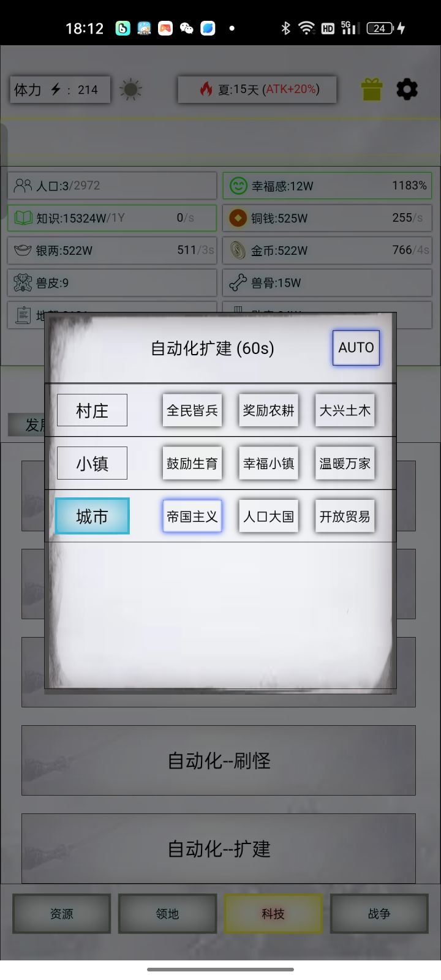The height and width of the screenshot is (980, 441).
Task: Select the 小镇 tier option
Action: pyautogui.click(x=92, y=463)
